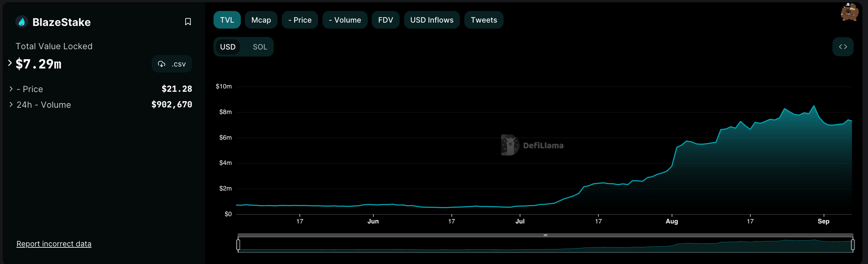Click the $21.28 price value
This screenshot has height=264, width=868.
[x=177, y=89]
